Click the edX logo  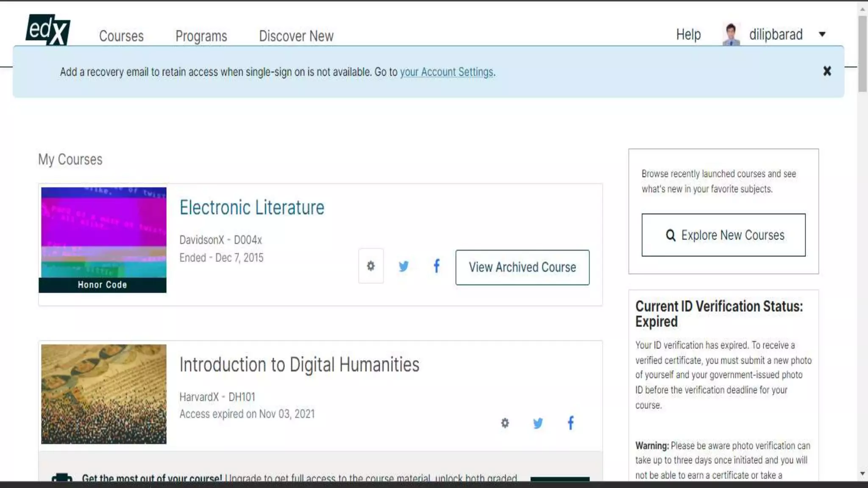pyautogui.click(x=48, y=30)
